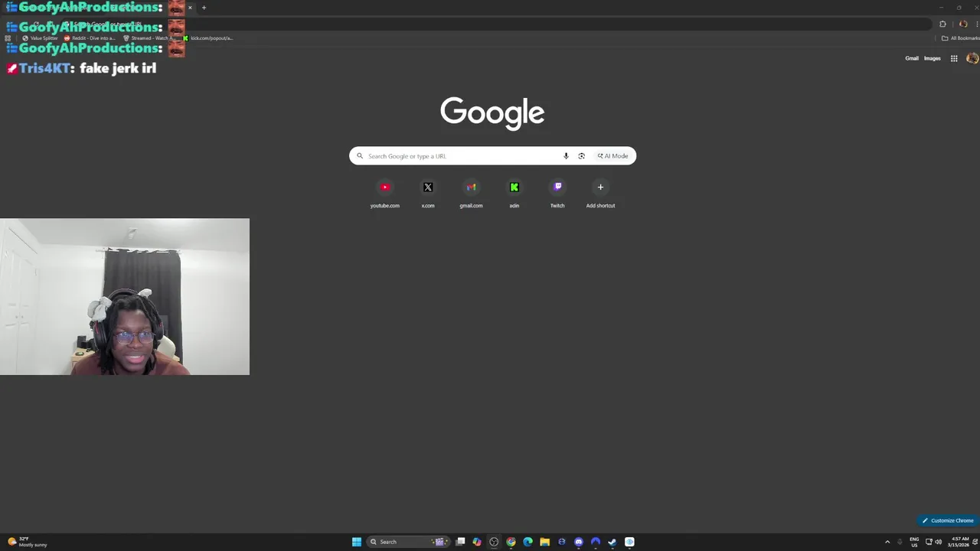
Task: Open the gmail.com shortcut
Action: pyautogui.click(x=471, y=194)
